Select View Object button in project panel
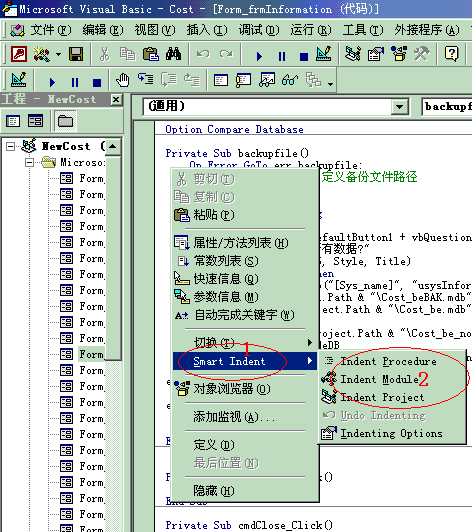Screen dimensions: 472x532 35,121
